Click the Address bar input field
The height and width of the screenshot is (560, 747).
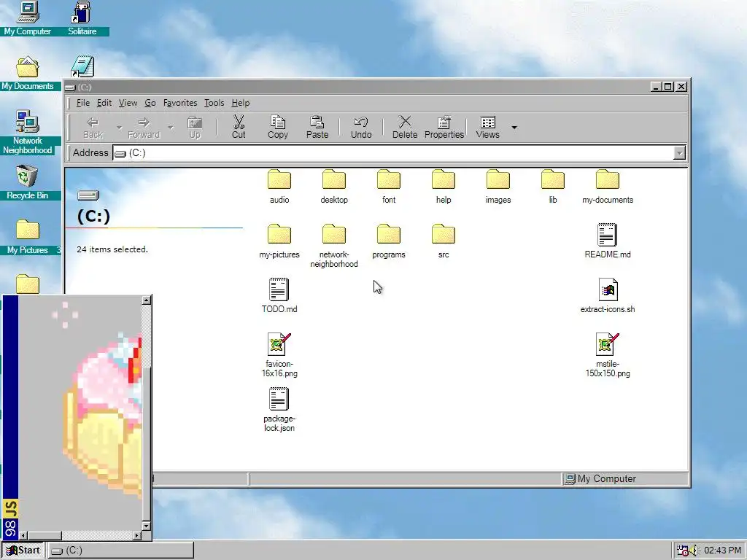tap(393, 153)
